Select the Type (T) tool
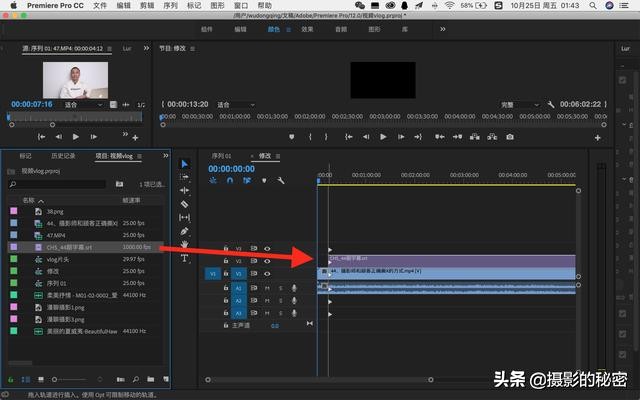640x400 pixels. pyautogui.click(x=184, y=258)
